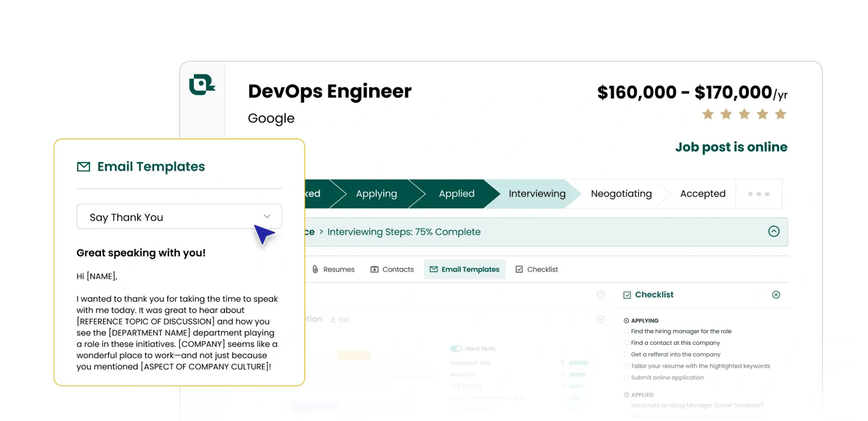Select the Neogotiating stage

[x=621, y=194]
